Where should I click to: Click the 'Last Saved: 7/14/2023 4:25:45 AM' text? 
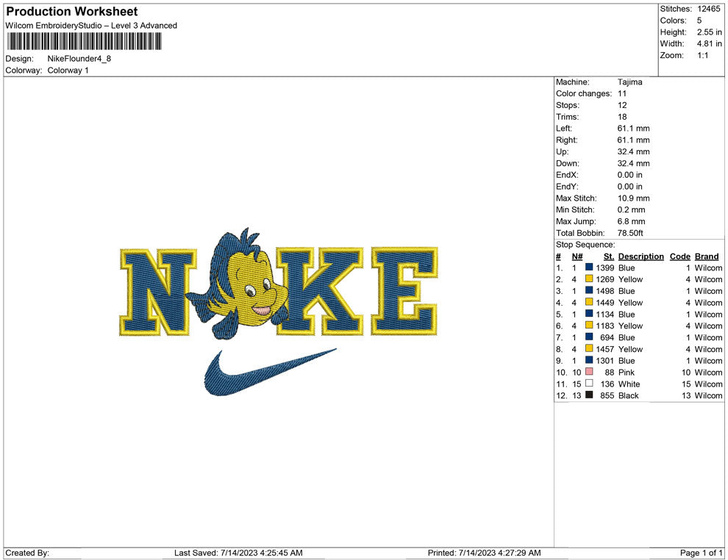[238, 553]
